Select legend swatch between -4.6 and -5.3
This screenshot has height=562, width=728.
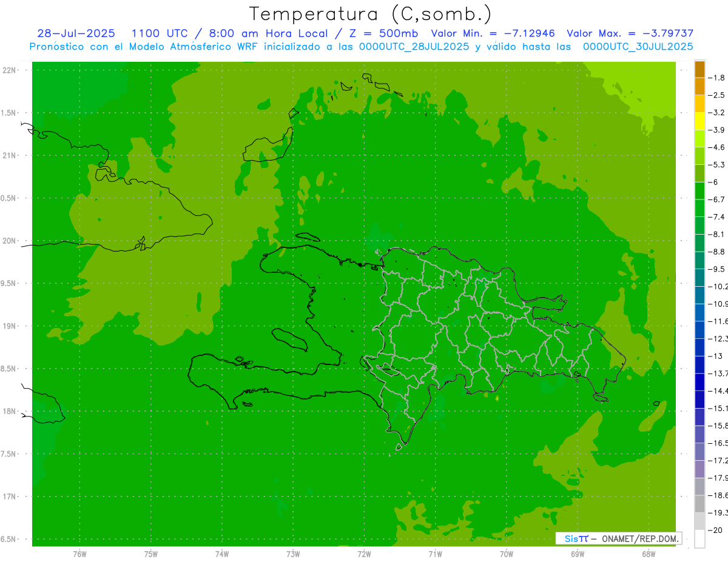699,156
